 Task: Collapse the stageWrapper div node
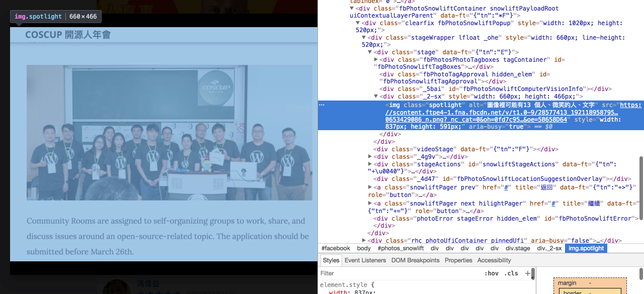tap(364, 38)
